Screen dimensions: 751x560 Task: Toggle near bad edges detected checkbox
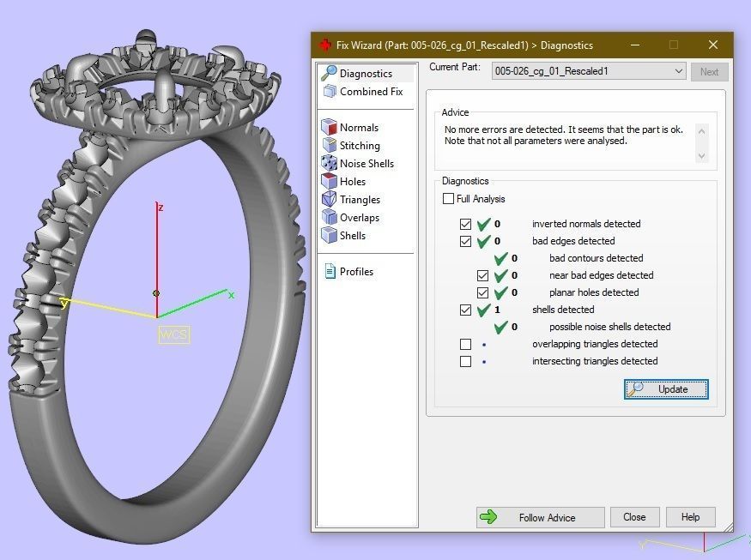tap(482, 275)
